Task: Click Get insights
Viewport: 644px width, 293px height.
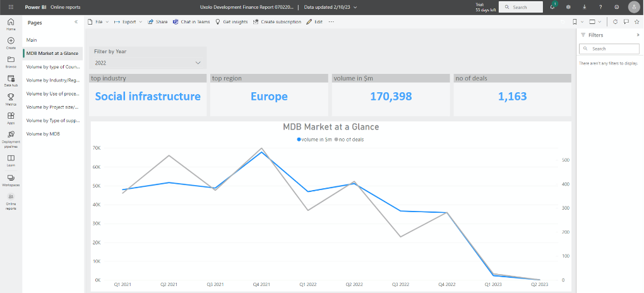Action: (231, 21)
